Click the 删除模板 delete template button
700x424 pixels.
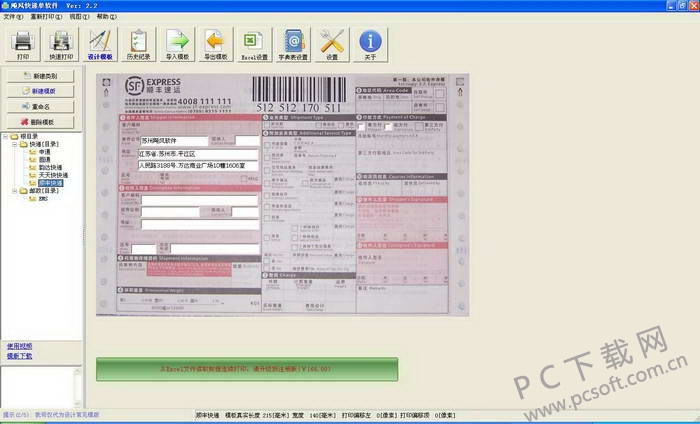[40, 122]
